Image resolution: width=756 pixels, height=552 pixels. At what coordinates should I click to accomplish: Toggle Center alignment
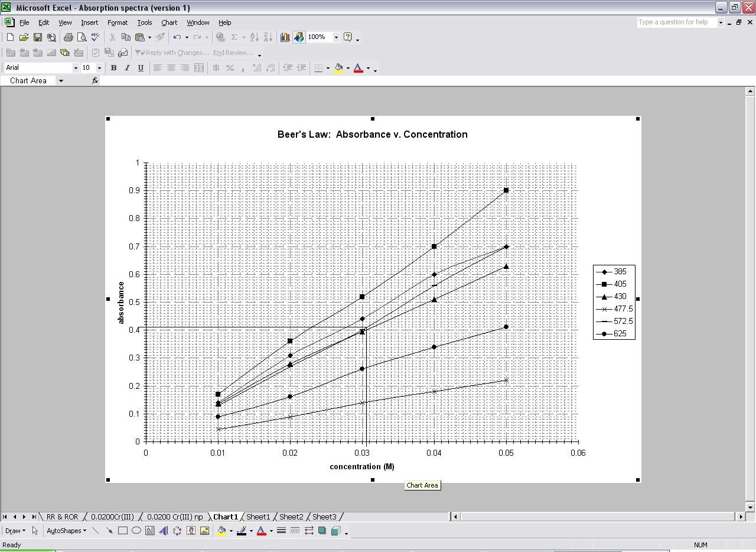pos(171,68)
